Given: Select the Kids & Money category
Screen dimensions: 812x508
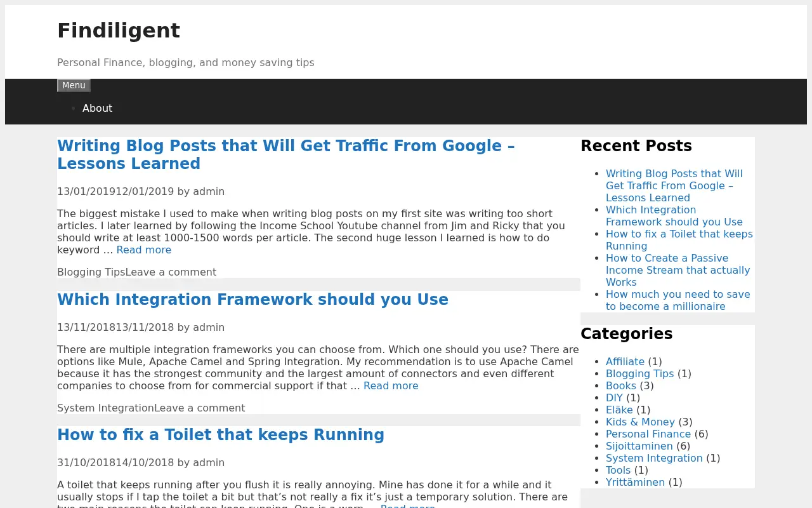Looking at the screenshot, I should [x=640, y=422].
